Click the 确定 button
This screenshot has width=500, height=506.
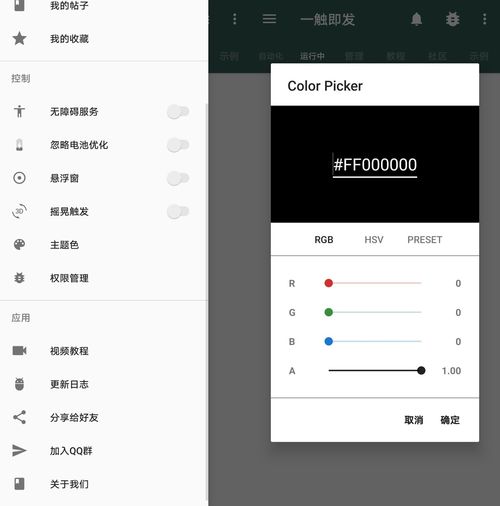(450, 420)
